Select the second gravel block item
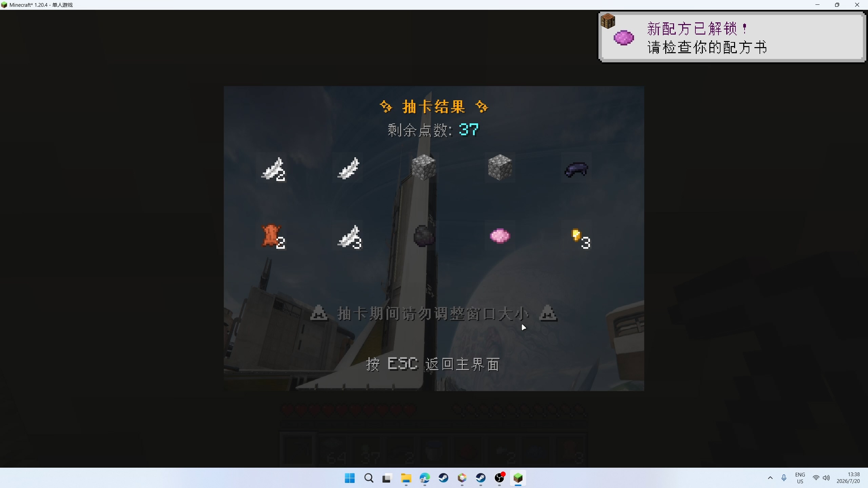Image resolution: width=868 pixels, height=488 pixels. 500,167
